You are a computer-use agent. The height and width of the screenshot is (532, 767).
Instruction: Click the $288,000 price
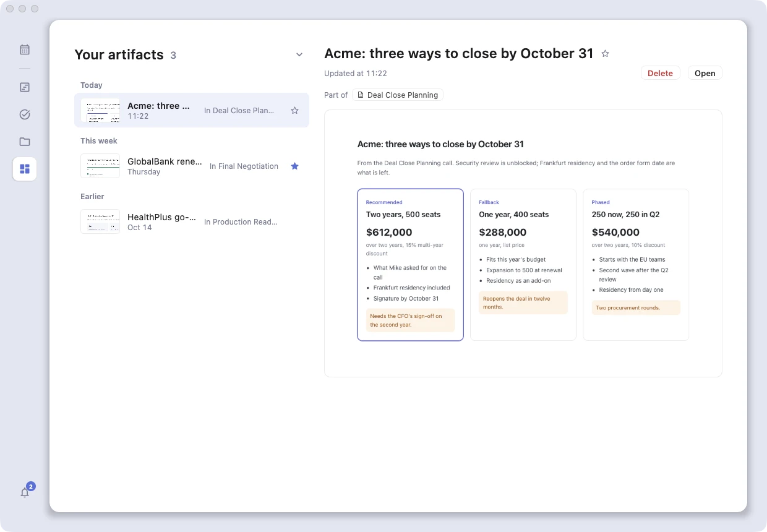coord(503,233)
